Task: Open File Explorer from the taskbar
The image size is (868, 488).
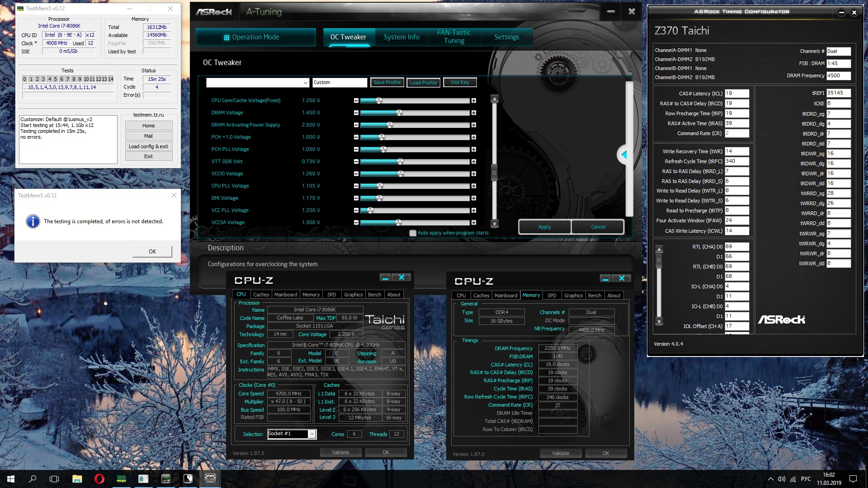Action: pos(77,479)
